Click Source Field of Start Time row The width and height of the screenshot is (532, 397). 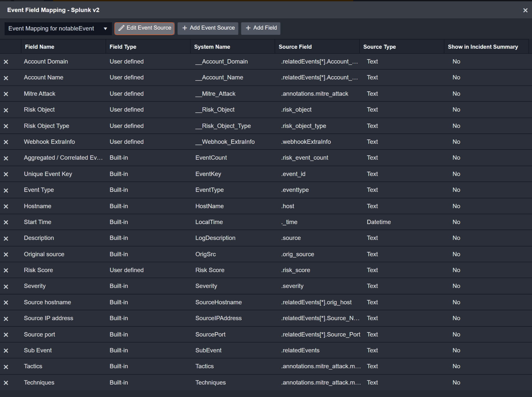click(289, 222)
